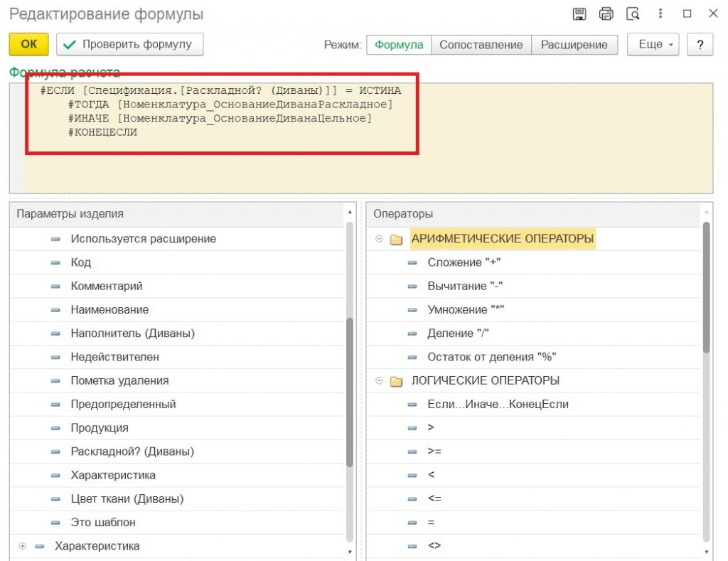This screenshot has width=728, height=561.
Task: Click parameters list scroll-down arrow
Action: [x=350, y=552]
